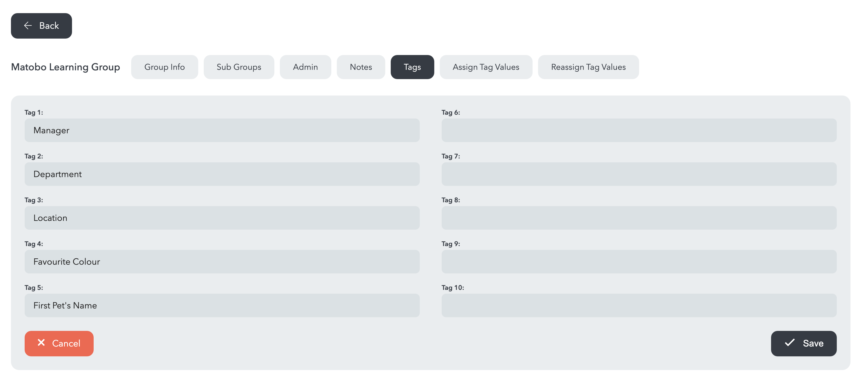Click the empty Tag 6 field

tap(639, 130)
